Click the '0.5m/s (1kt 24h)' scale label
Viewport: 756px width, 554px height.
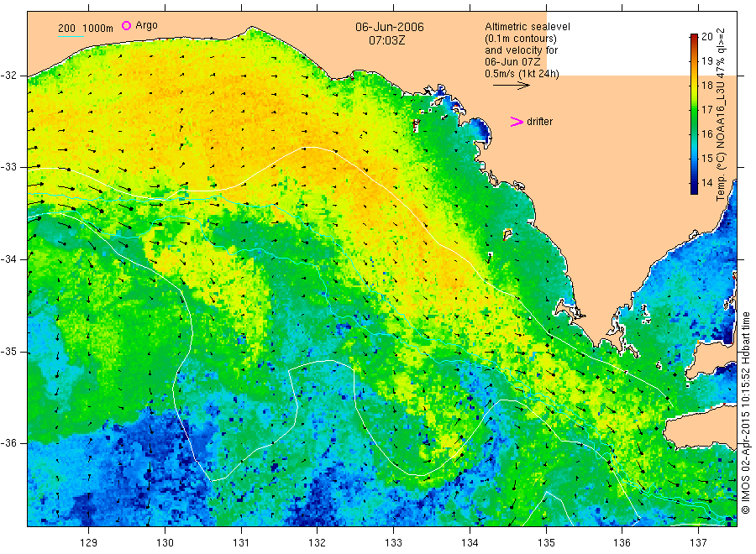click(x=522, y=74)
